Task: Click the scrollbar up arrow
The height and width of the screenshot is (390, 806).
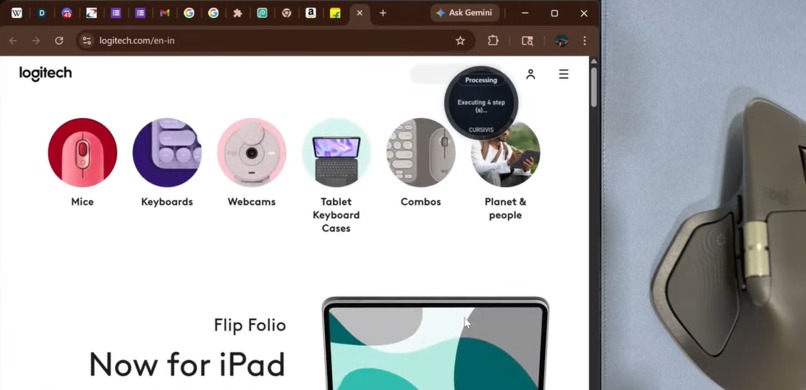Action: tap(594, 61)
